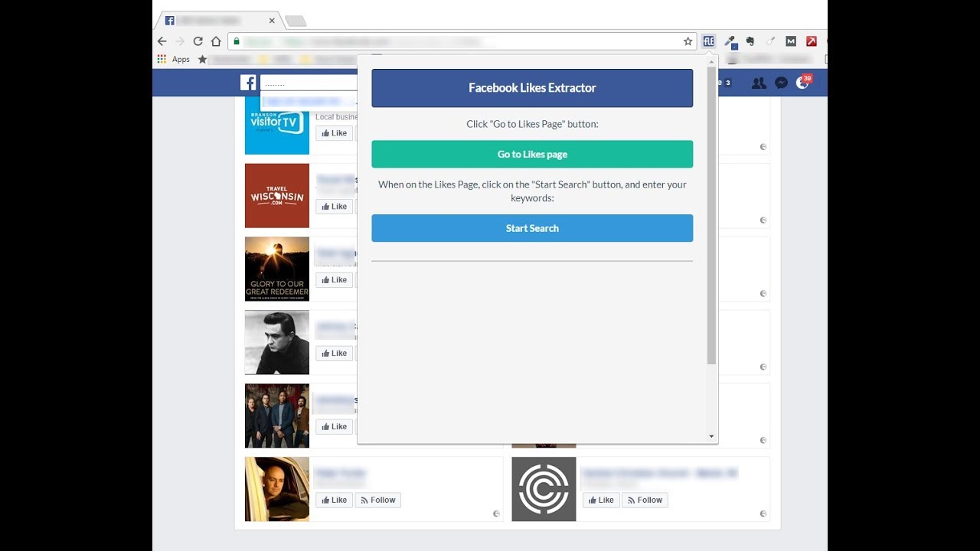Like the Travel Wisconsin page
The width and height of the screenshot is (980, 551).
tap(334, 207)
